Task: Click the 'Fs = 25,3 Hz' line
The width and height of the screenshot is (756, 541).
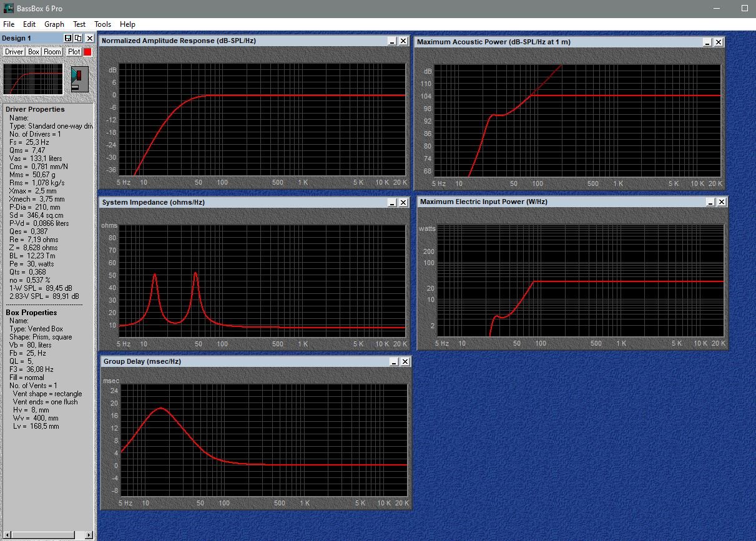Action: pos(29,142)
